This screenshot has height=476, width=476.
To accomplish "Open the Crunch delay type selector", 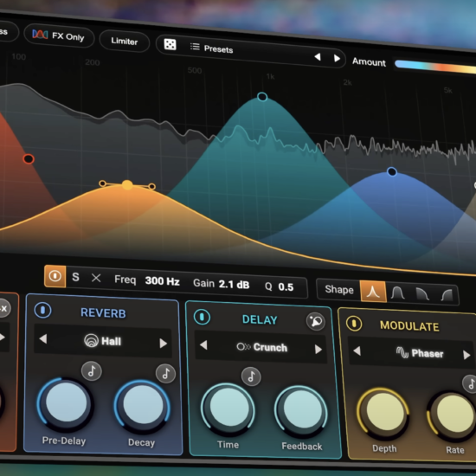I will pos(261,347).
